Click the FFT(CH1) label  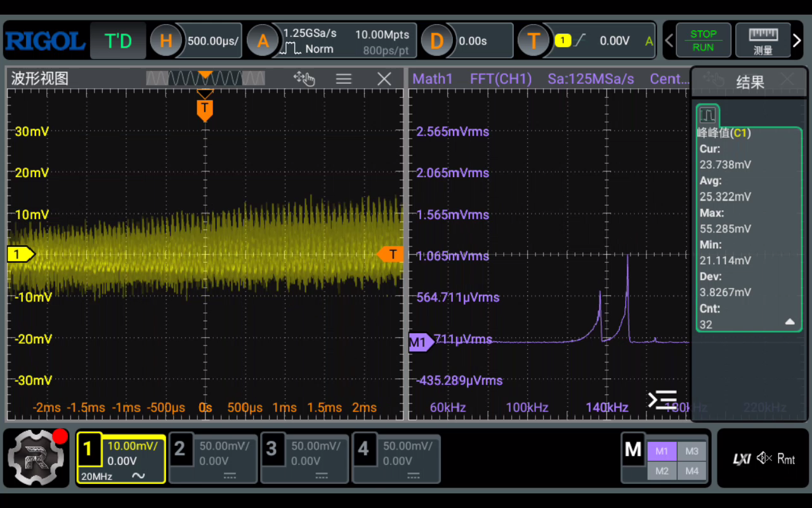click(501, 79)
